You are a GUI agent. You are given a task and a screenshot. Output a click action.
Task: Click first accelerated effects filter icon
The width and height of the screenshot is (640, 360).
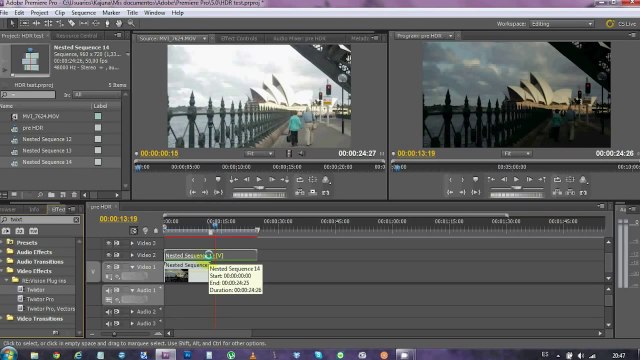click(6, 231)
